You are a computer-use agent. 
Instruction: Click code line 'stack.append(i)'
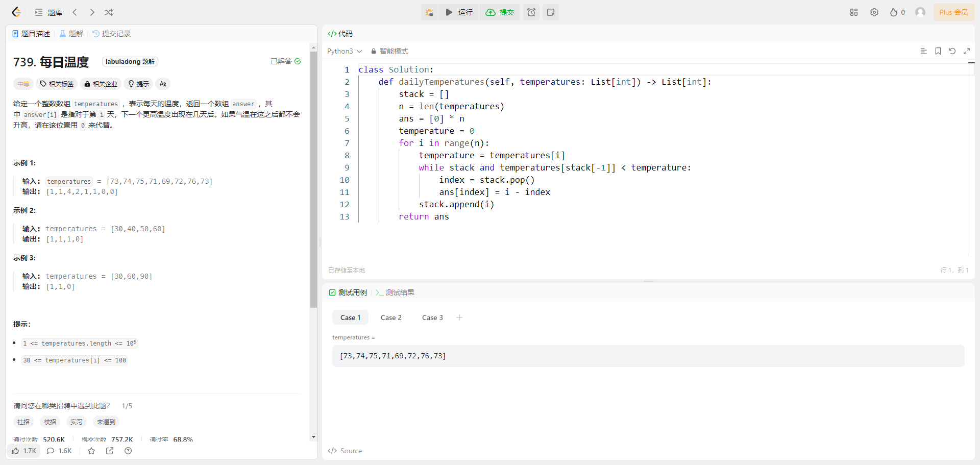(456, 204)
